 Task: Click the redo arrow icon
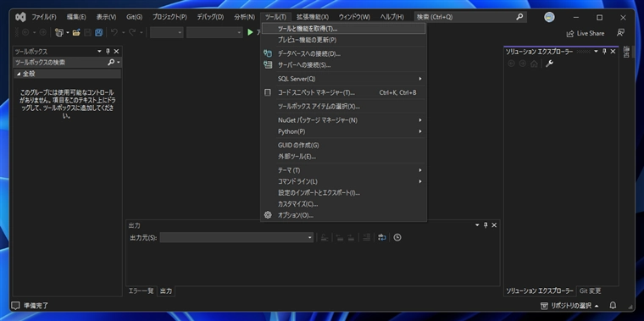[132, 32]
